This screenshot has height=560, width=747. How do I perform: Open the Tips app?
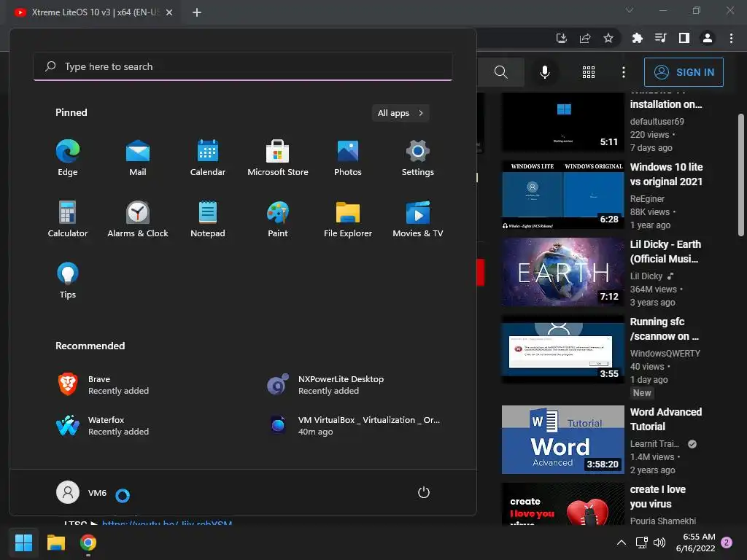tap(68, 281)
